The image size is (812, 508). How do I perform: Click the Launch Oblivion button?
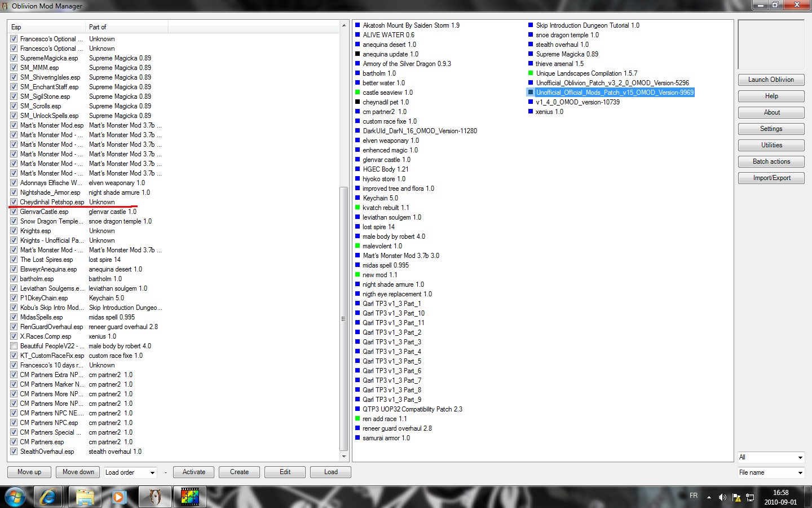pyautogui.click(x=771, y=80)
